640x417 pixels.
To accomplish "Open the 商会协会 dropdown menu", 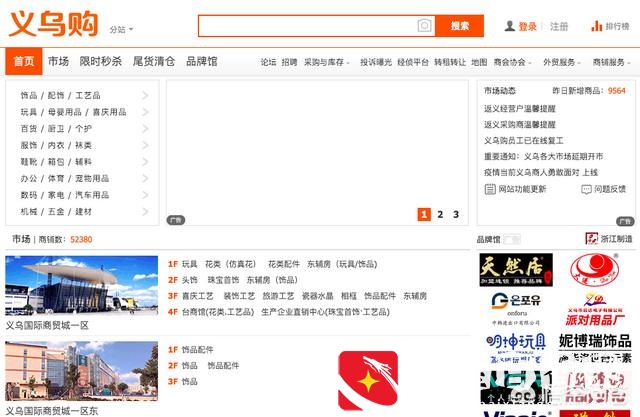I will click(x=512, y=62).
